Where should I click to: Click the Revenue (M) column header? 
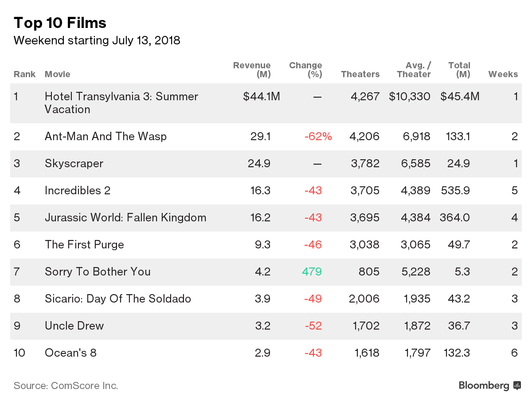coord(252,70)
